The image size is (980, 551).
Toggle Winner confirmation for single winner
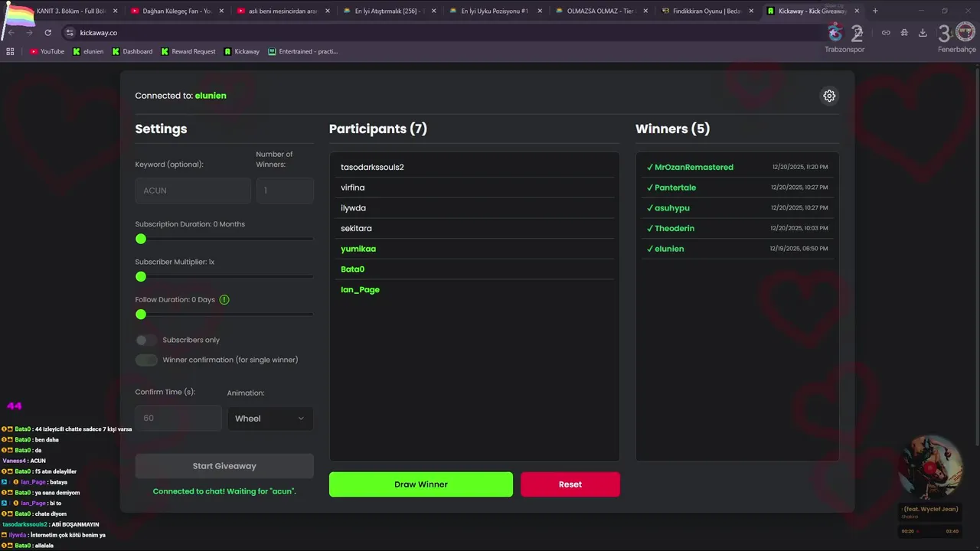(146, 360)
